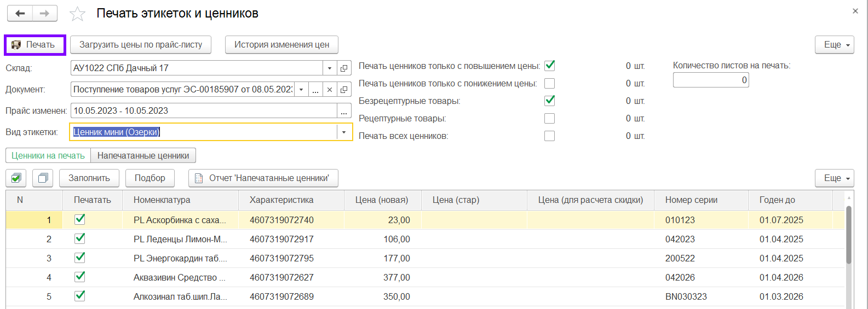This screenshot has width=868, height=309.
Task: Switch to Напечатанные ценники tab
Action: (143, 156)
